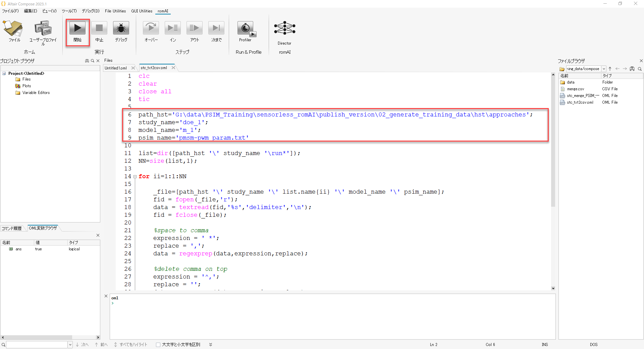644x349 pixels.
Task: Close the Project Browser panel
Action: (x=98, y=61)
